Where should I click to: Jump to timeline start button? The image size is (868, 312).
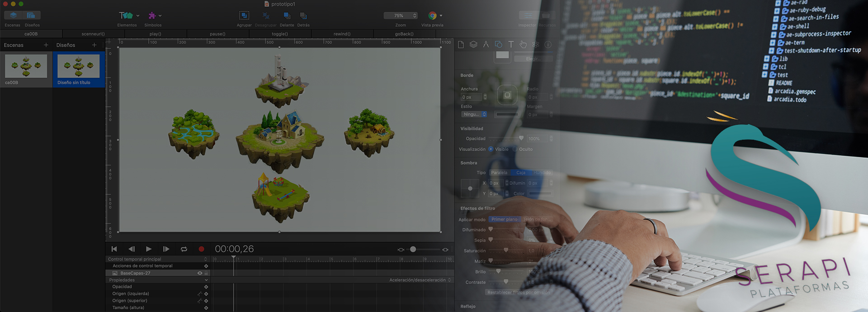(x=114, y=249)
